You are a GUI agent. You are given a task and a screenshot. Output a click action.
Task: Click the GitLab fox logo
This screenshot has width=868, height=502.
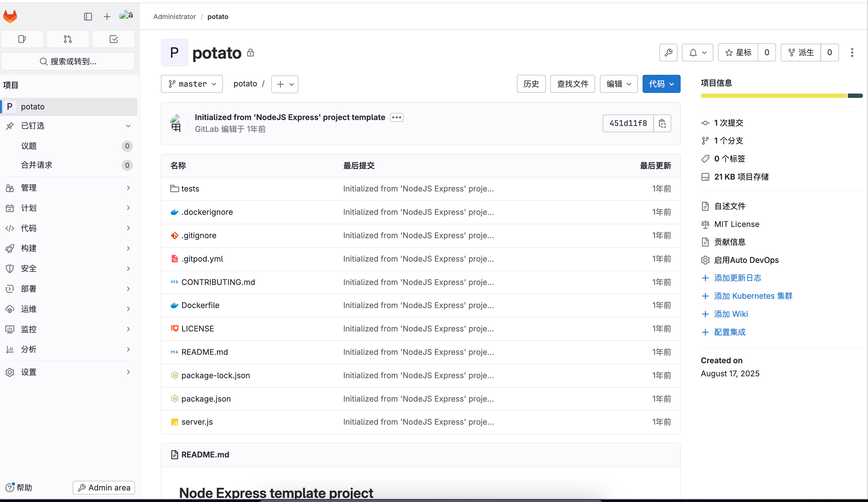(x=10, y=16)
